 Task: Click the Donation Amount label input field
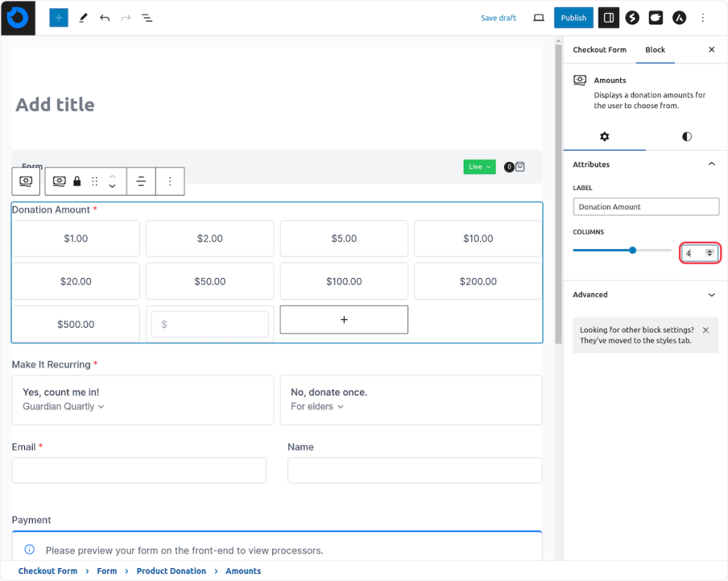tap(646, 207)
